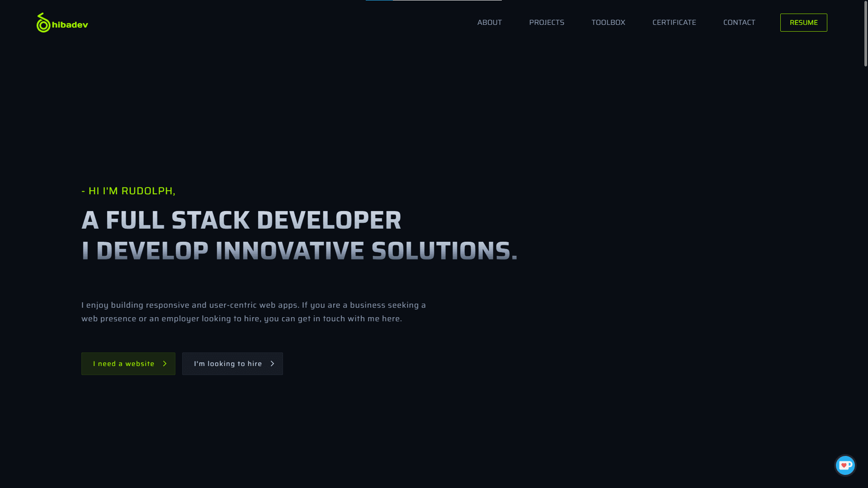The image size is (868, 488).
Task: Click the 'HI I'M RUDOLPH' greeting text
Action: (128, 191)
